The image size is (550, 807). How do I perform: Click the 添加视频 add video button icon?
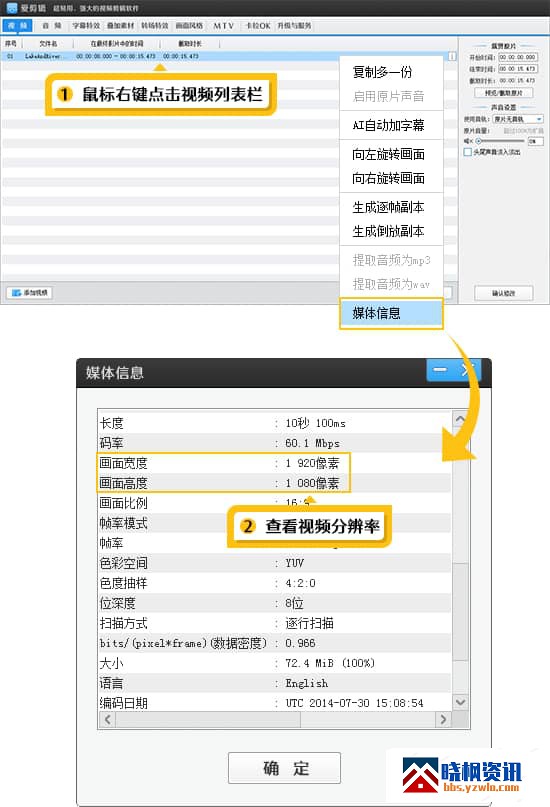(17, 293)
